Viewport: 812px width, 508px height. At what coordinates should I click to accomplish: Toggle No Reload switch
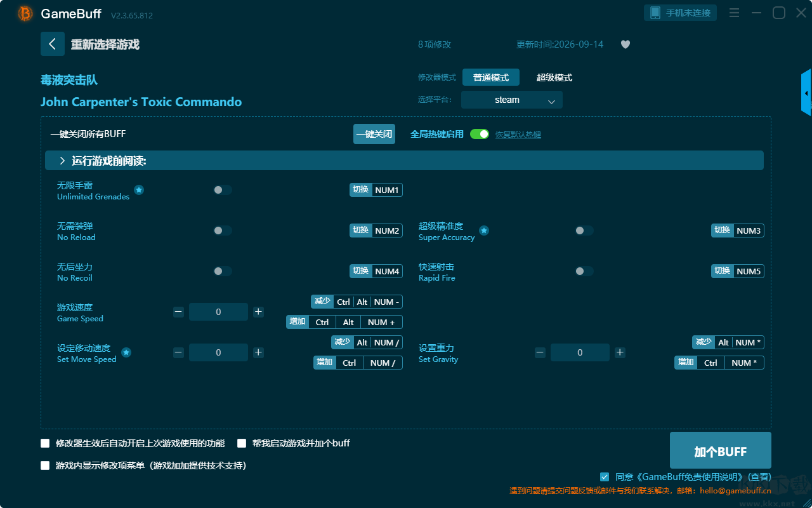pyautogui.click(x=223, y=231)
